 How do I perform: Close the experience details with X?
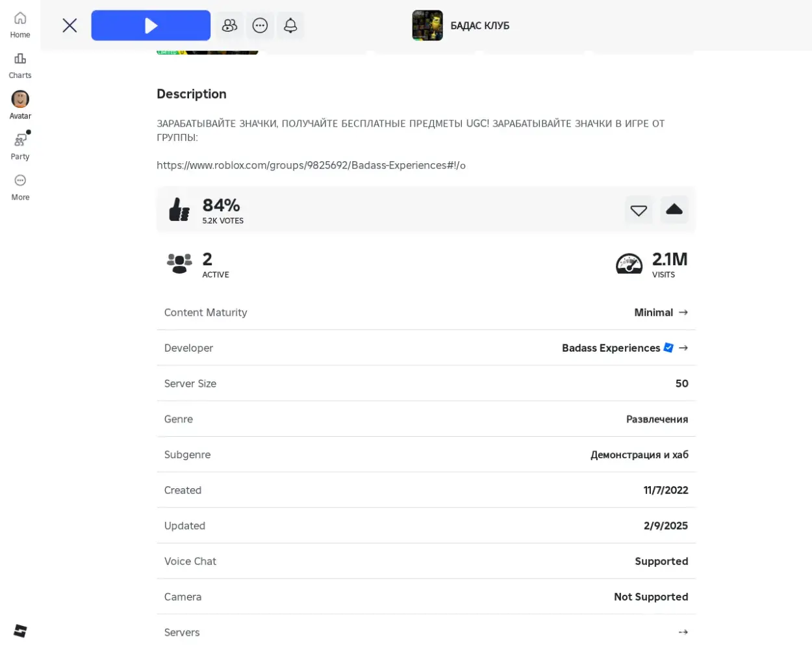70,25
